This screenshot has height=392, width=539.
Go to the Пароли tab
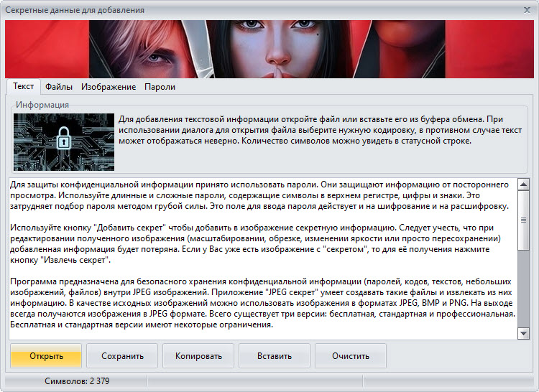(160, 87)
